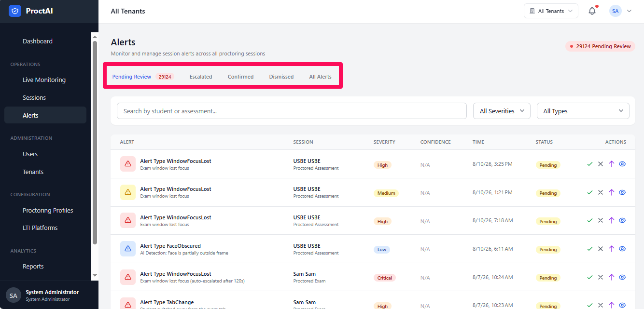Click the sidebar vertical scrollbar
This screenshot has width=644, height=309.
(95, 142)
